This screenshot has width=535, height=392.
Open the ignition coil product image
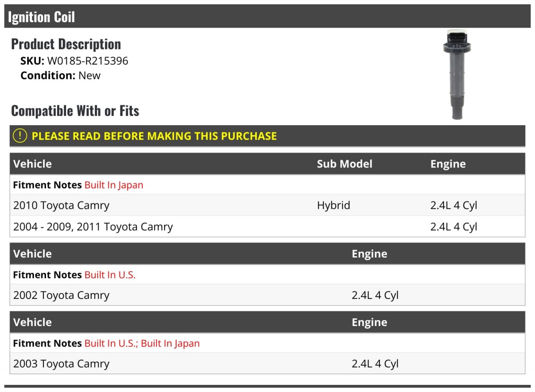click(x=457, y=74)
